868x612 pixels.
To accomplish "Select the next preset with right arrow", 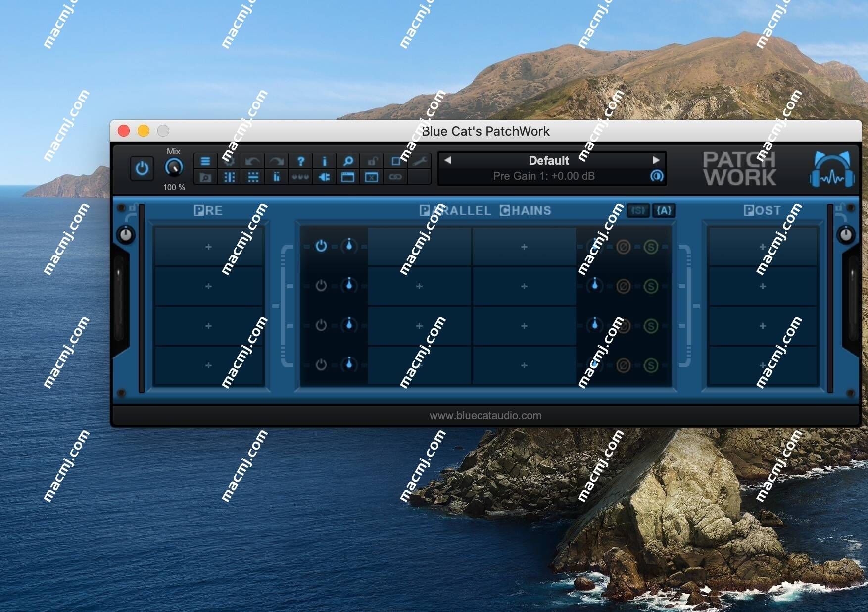I will (x=656, y=160).
